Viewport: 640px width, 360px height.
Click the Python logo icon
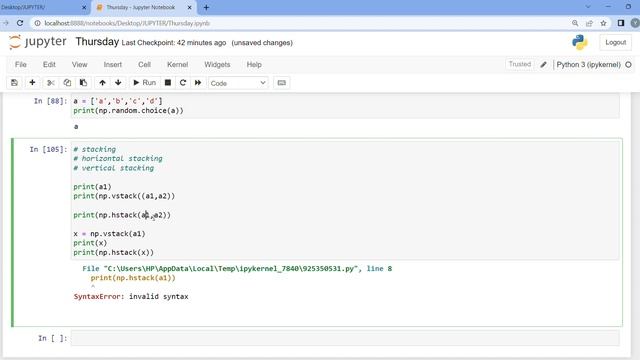pos(580,42)
